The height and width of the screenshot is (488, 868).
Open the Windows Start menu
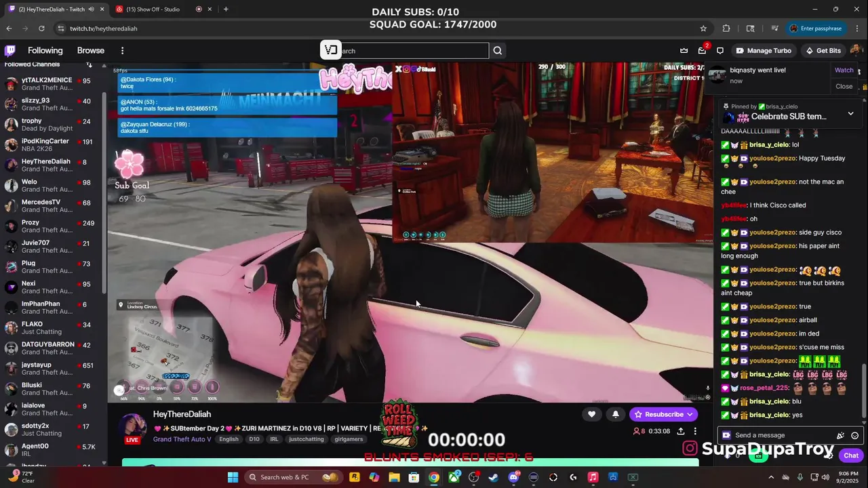click(233, 477)
